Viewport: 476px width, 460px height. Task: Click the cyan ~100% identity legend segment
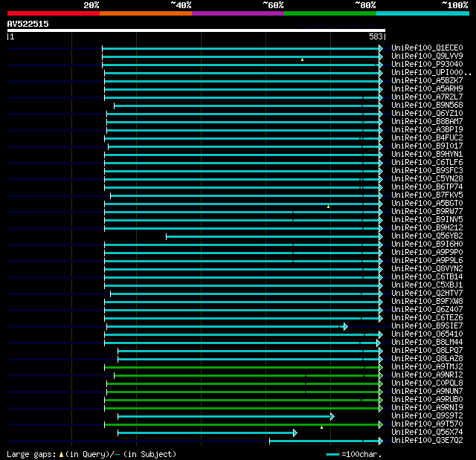click(x=423, y=13)
